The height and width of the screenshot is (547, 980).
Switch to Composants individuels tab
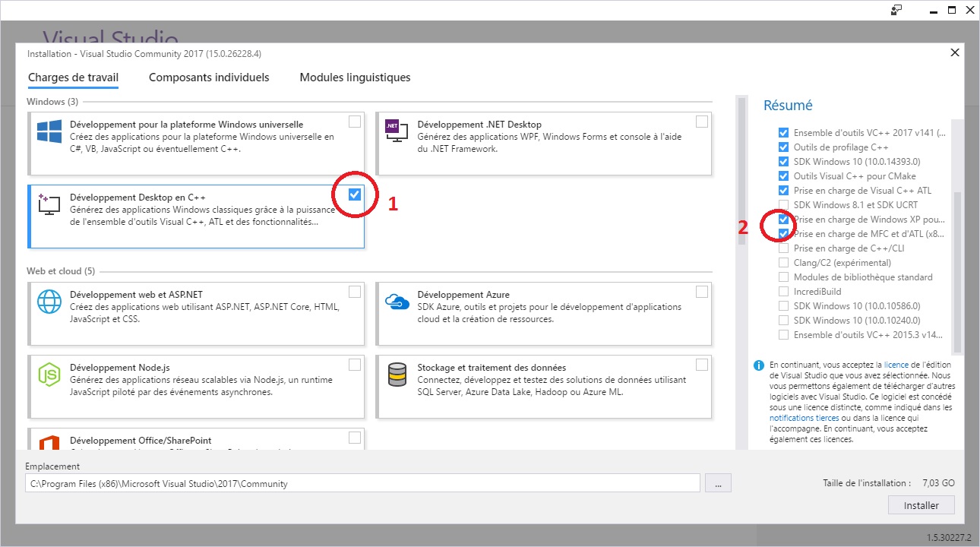[209, 77]
